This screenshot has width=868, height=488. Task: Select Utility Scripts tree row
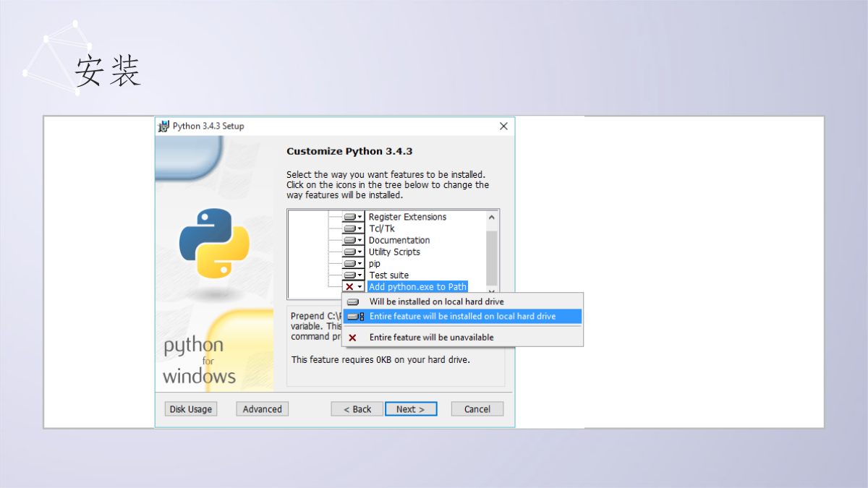[394, 252]
